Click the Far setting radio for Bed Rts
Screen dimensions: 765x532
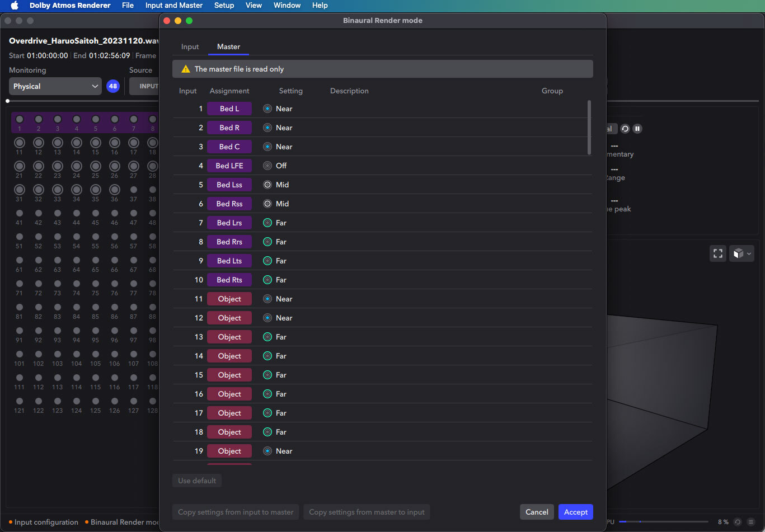(267, 280)
